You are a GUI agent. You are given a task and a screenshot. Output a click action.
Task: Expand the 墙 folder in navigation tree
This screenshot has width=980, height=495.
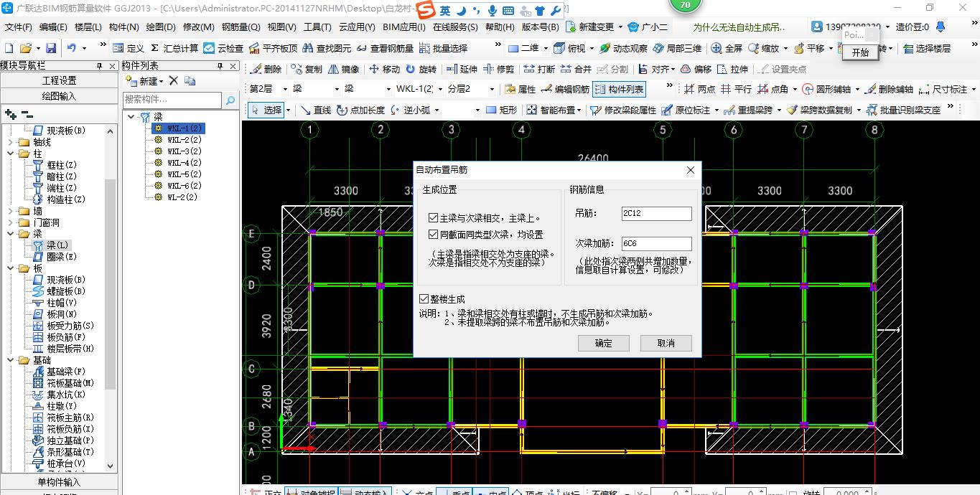click(x=11, y=211)
